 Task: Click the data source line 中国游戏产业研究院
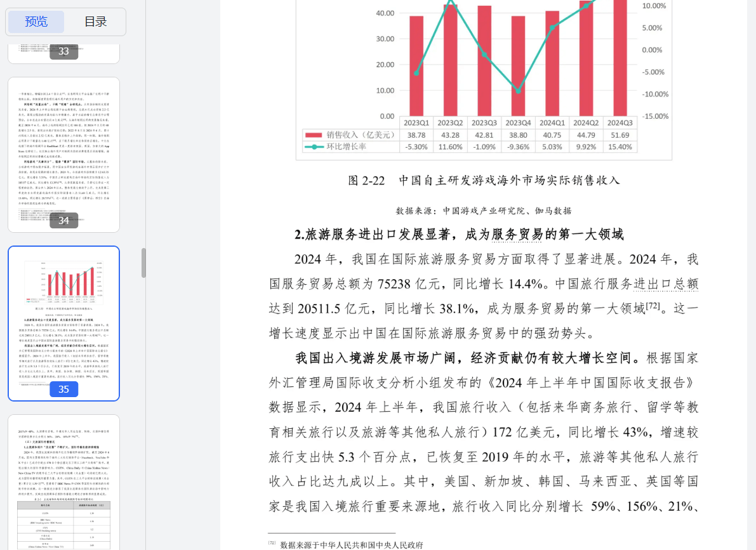[x=484, y=211]
